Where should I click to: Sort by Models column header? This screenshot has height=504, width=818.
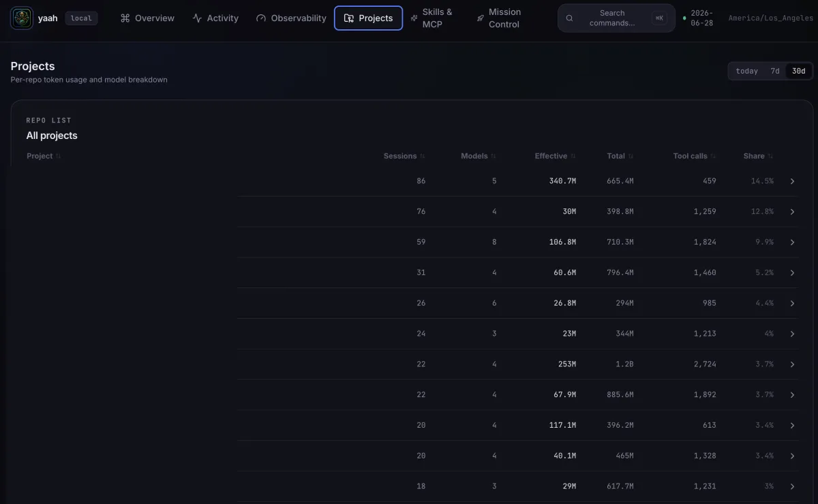coord(479,156)
